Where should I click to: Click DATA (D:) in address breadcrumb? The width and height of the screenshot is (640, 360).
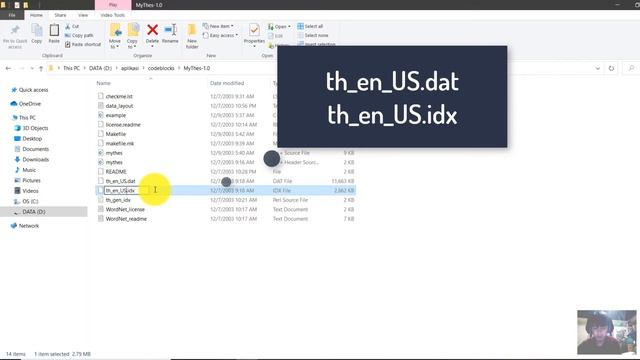tap(100, 68)
